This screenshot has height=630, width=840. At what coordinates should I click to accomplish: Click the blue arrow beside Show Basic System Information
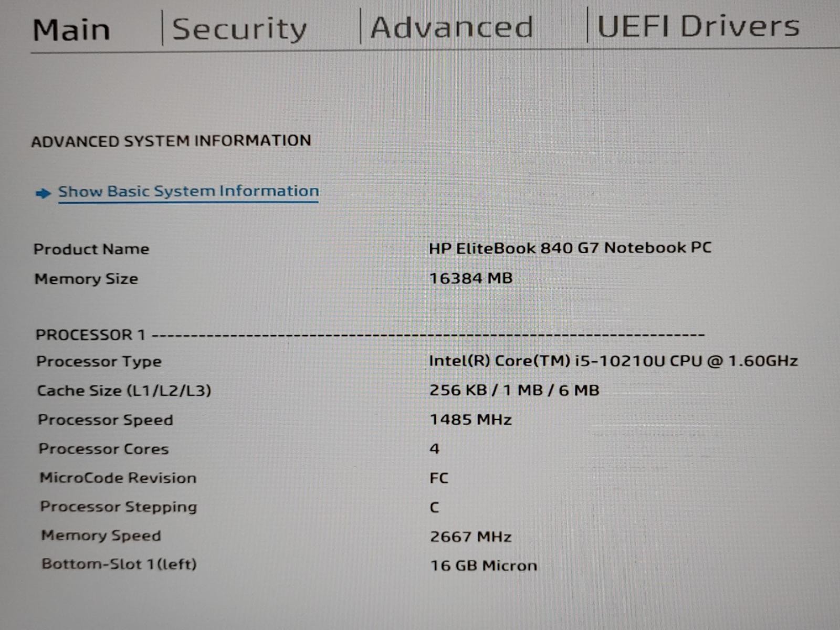click(43, 194)
